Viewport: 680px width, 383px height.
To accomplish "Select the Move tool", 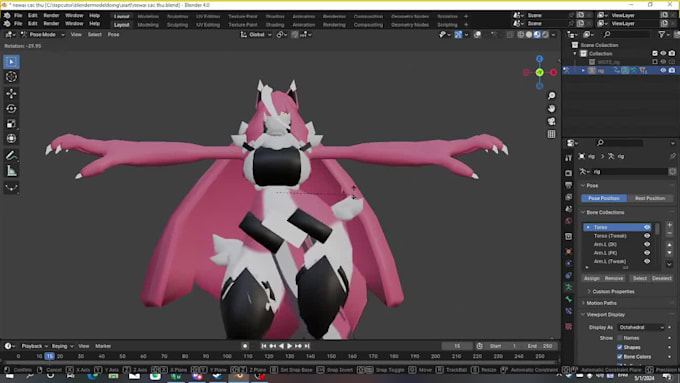I will (11, 93).
